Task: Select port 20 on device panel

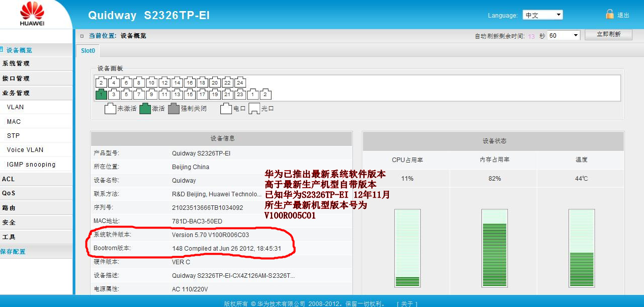Action: tap(215, 83)
